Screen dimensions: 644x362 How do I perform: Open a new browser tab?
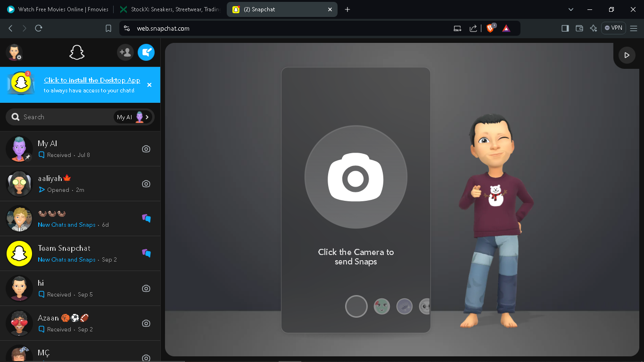tap(347, 9)
